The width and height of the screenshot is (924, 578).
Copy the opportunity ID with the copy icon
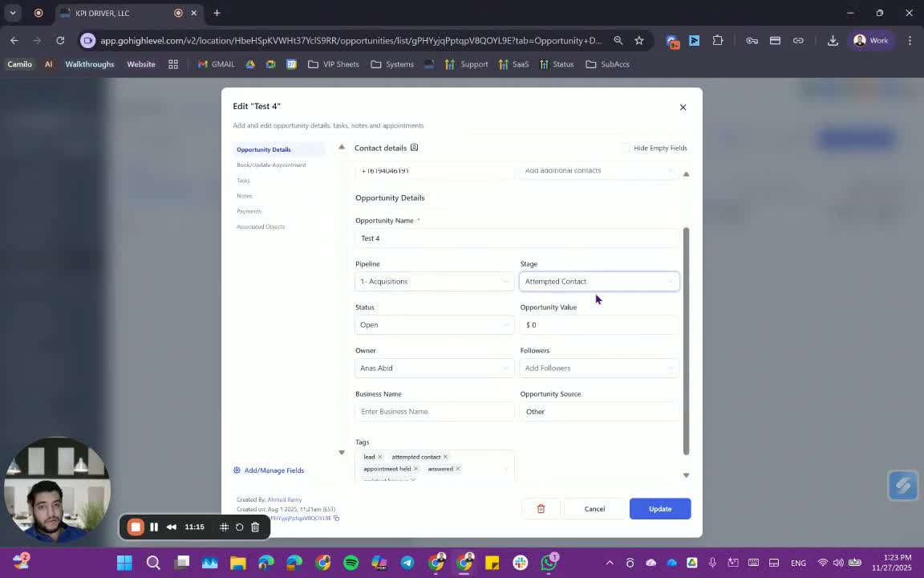point(337,519)
